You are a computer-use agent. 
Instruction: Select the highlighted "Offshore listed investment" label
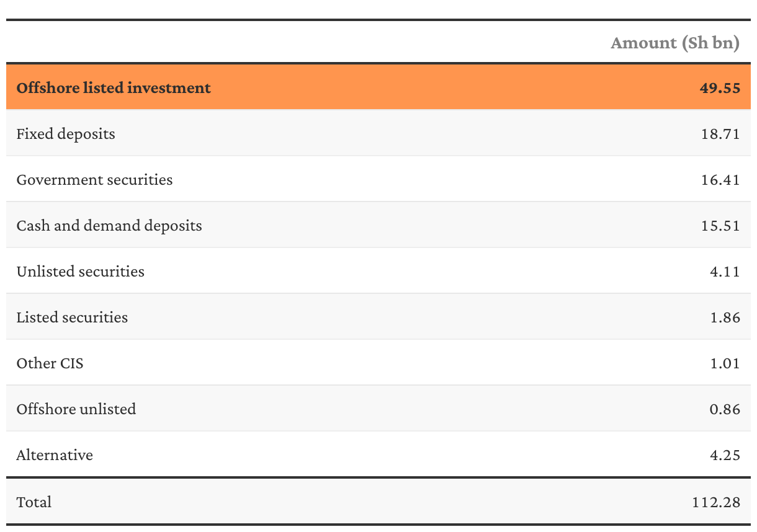pos(114,88)
